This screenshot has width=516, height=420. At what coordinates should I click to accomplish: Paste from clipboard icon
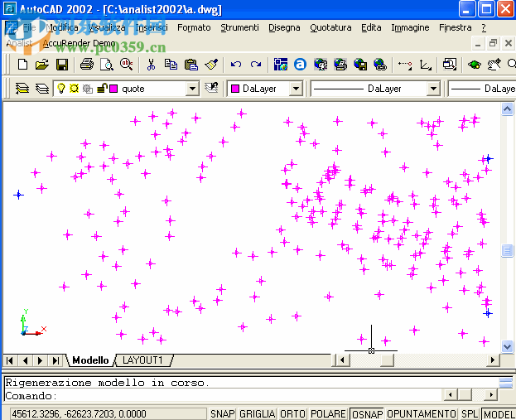(190, 64)
